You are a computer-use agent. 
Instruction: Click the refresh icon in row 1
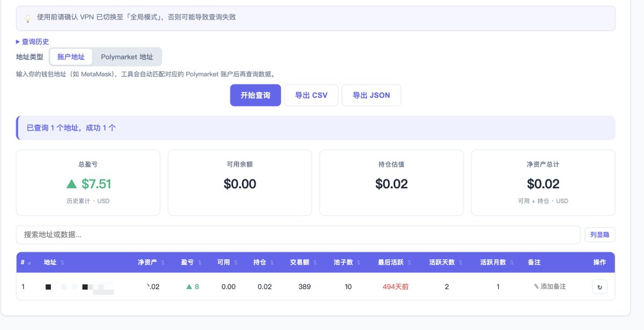point(599,287)
